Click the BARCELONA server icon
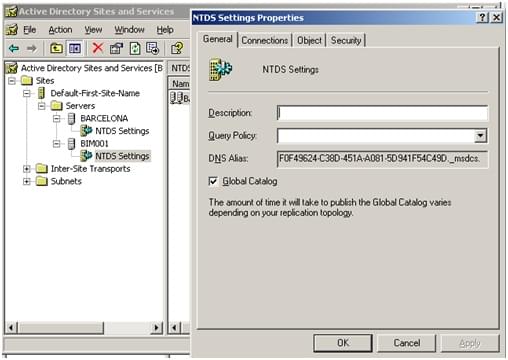Screen dimensions: 508x360 click(71, 118)
